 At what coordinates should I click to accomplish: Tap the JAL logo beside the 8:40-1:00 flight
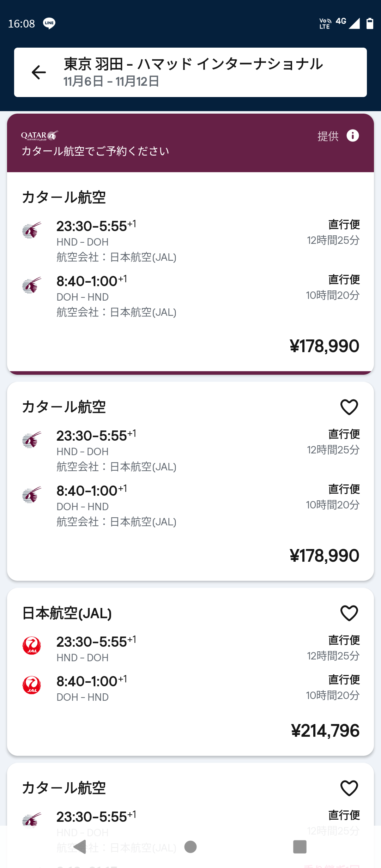click(x=32, y=685)
